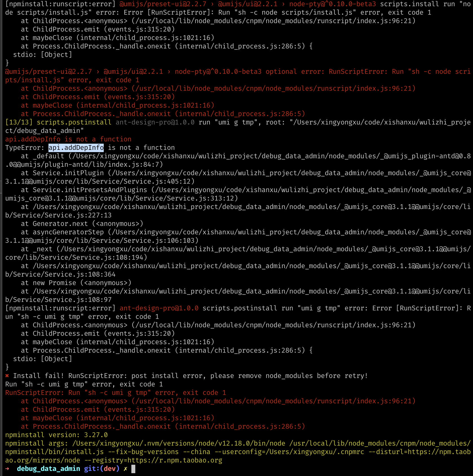This screenshot has height=476, width=473.
Task: Click 'at _default' plugin-antd stack line
Action: [x=238, y=160]
